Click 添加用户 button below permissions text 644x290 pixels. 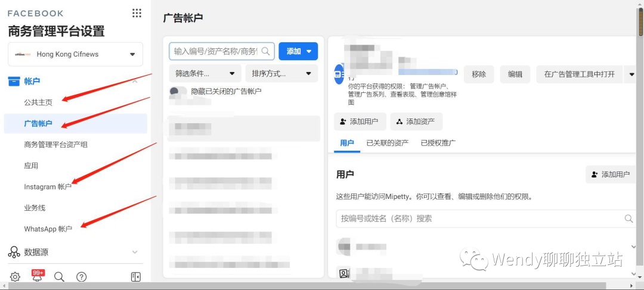coord(360,121)
